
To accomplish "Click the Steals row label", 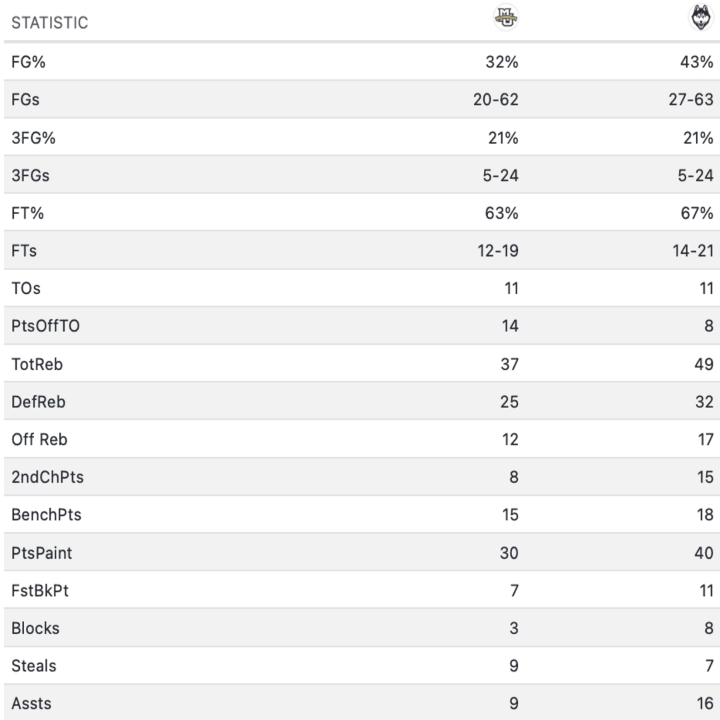I will pyautogui.click(x=34, y=666).
